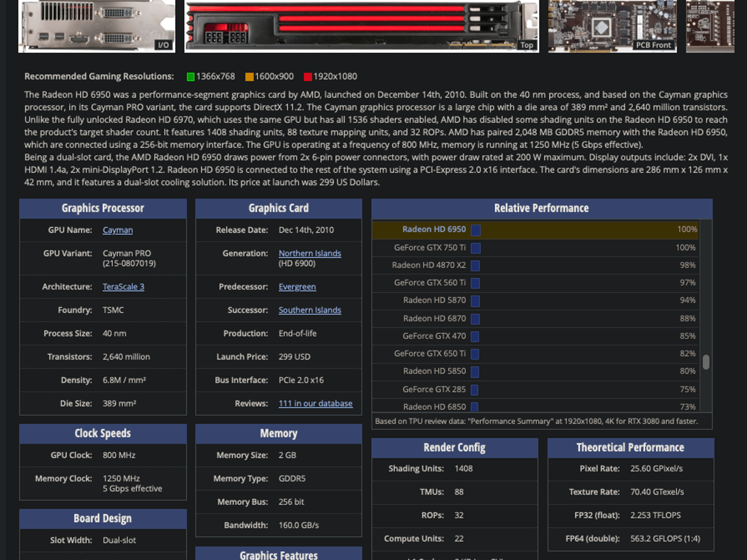
Task: Click the GeForce GTX 470 performance bar
Action: (x=475, y=337)
